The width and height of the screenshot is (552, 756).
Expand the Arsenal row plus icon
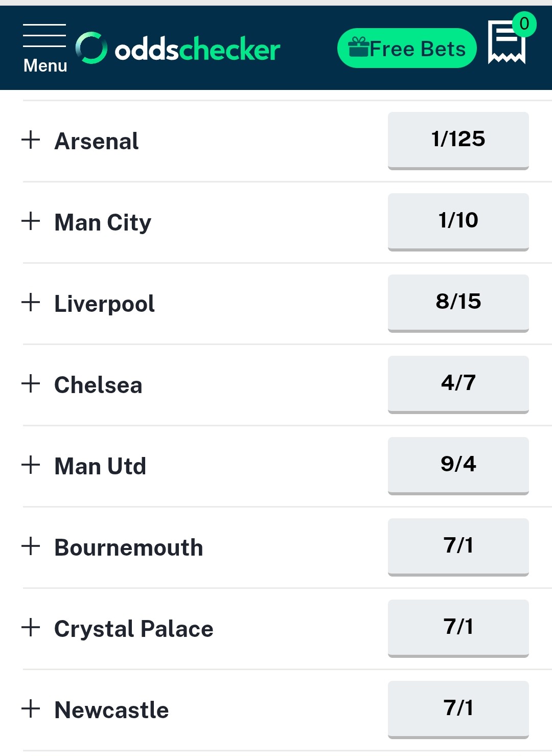(31, 140)
